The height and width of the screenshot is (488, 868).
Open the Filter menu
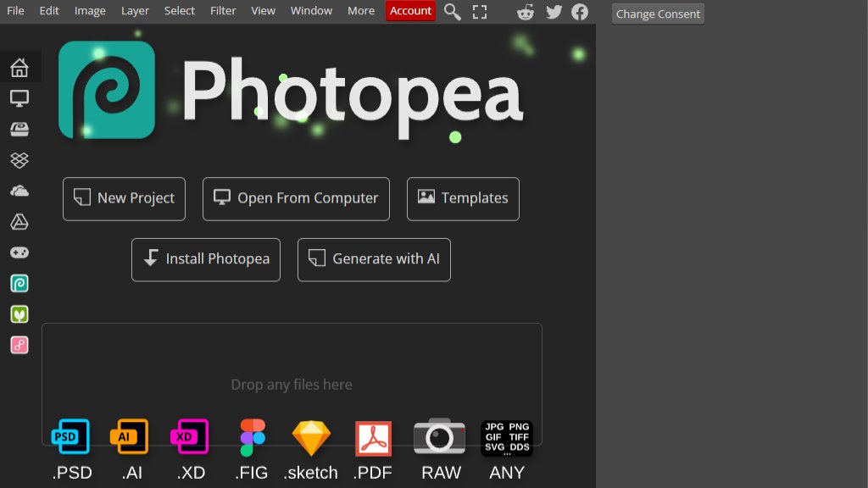222,10
